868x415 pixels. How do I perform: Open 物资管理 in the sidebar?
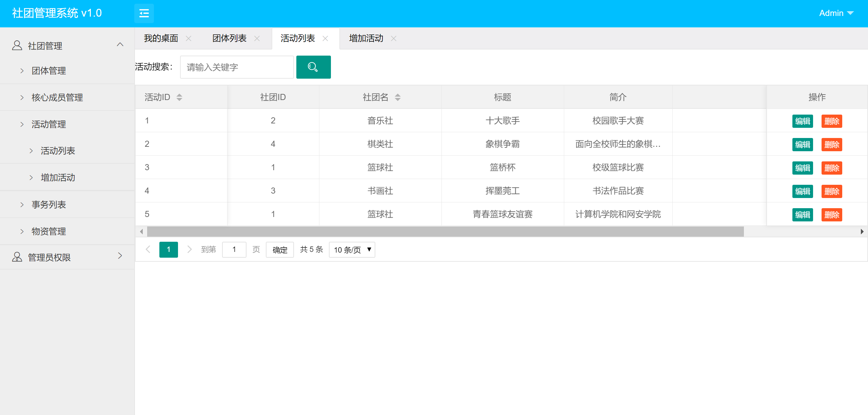coord(48,232)
